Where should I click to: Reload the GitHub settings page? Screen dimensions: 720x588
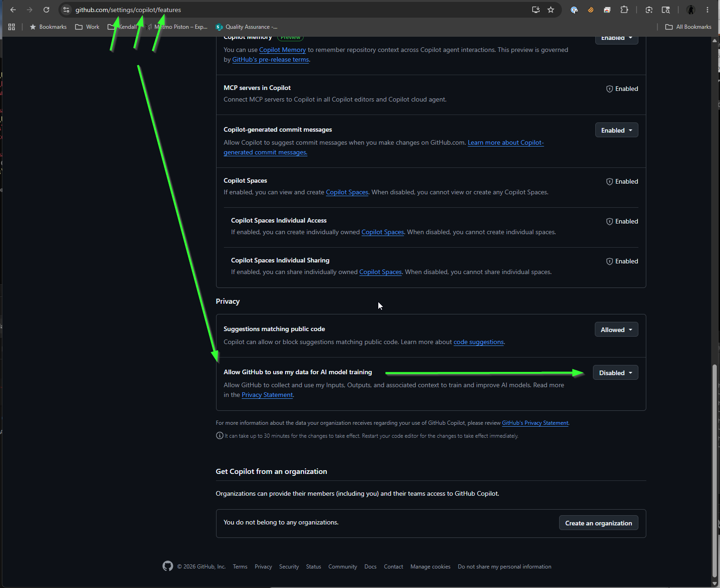46,10
